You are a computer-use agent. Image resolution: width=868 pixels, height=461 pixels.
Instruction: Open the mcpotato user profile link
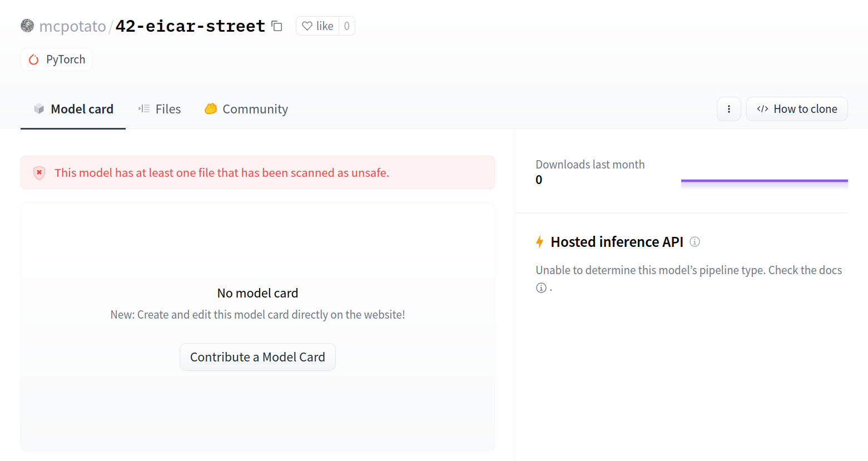[x=73, y=26]
